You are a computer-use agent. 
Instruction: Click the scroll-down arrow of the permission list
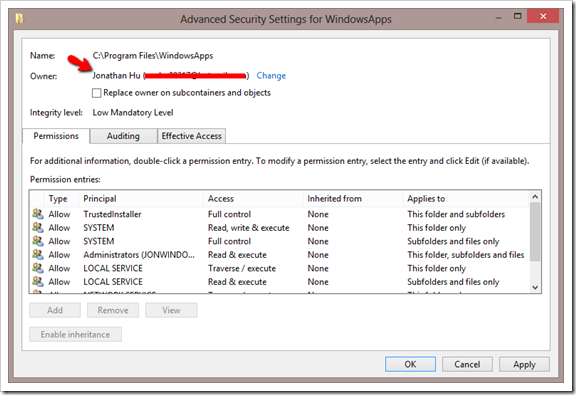535,287
